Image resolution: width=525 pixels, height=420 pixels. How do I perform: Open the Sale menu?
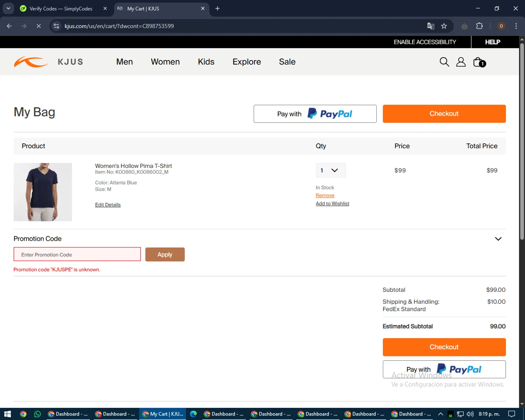point(287,62)
